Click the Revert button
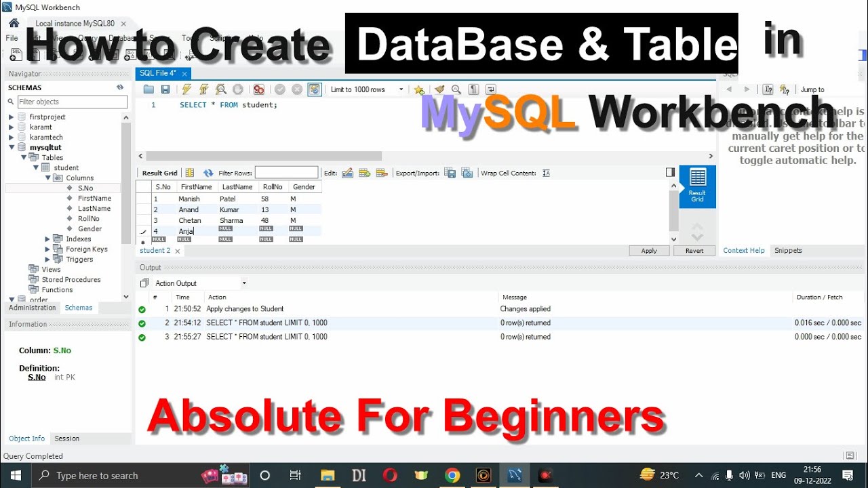The image size is (868, 488). point(694,251)
